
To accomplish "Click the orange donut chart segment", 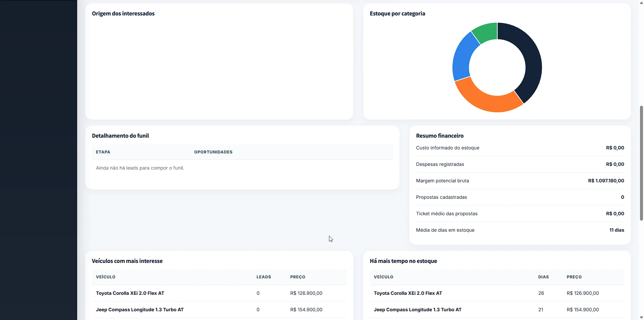I will point(486,99).
